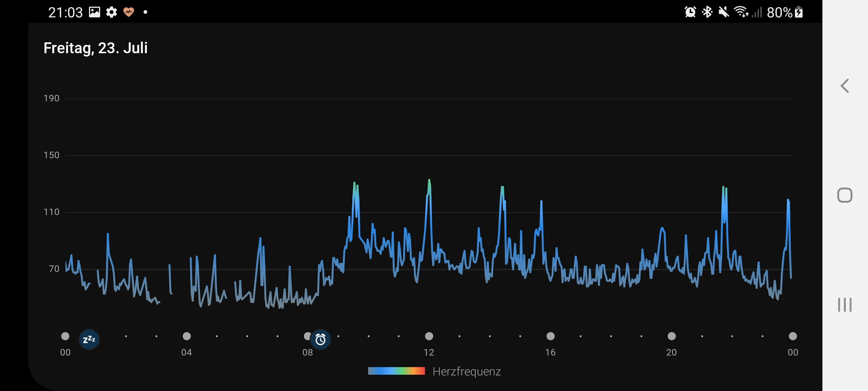
Task: Tap the sleep zZz marker icon
Action: (89, 339)
